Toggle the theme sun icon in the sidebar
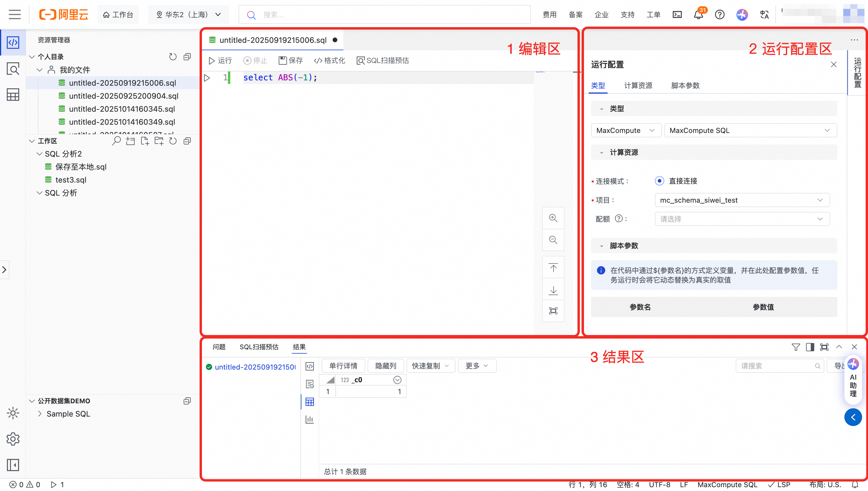 click(x=13, y=413)
